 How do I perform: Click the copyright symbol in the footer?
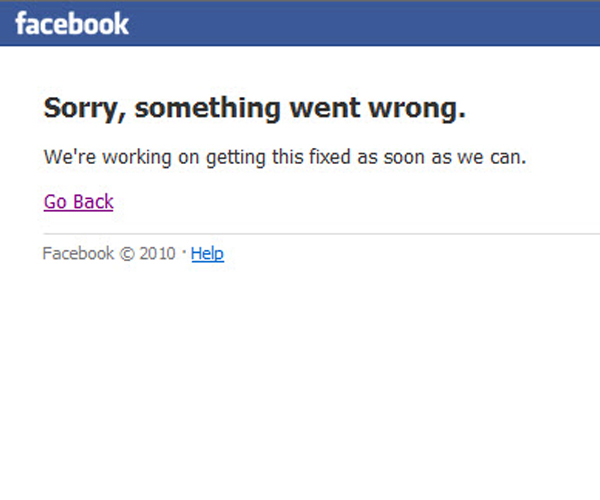127,254
